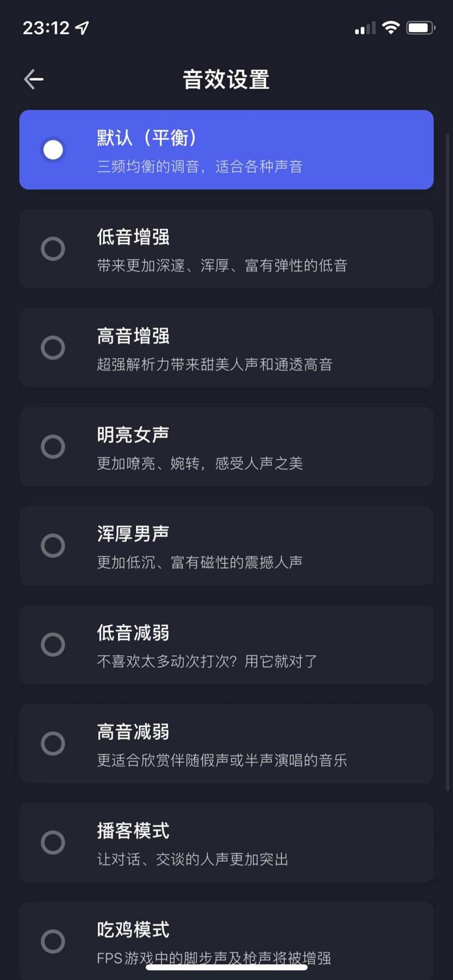Image resolution: width=453 pixels, height=980 pixels.
Task: Tap the 音效设置 page title
Action: (226, 80)
